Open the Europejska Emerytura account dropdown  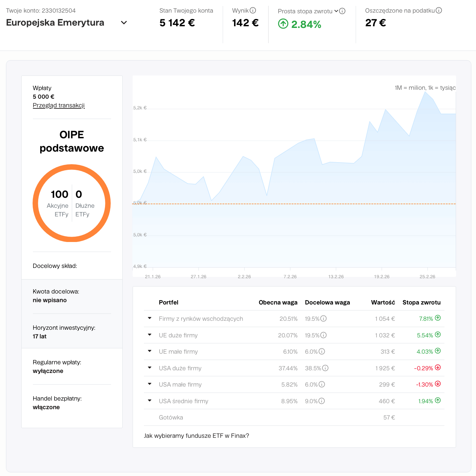point(124,23)
